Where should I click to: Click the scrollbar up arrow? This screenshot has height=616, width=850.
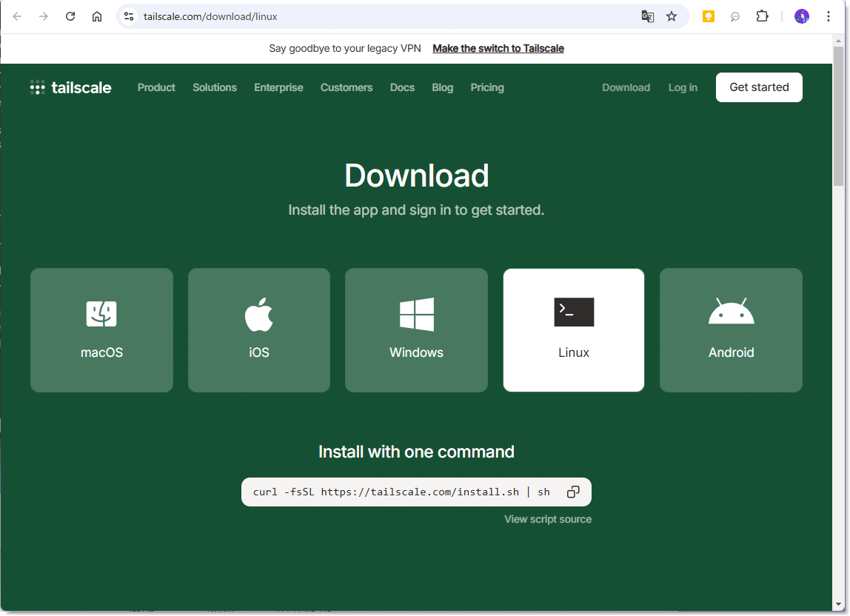(839, 40)
